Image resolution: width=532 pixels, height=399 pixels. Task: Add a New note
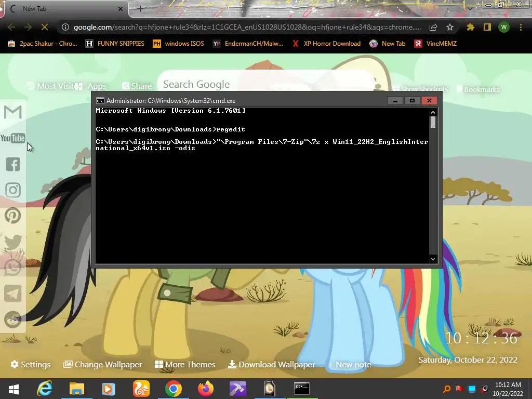tap(350, 364)
